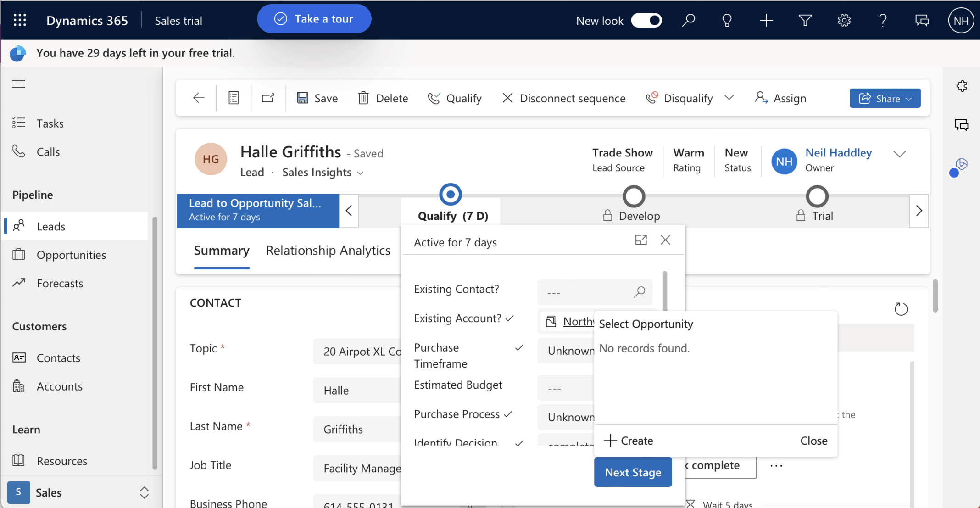This screenshot has width=980, height=508.
Task: Switch to Relationship Analytics tab
Action: coord(328,251)
